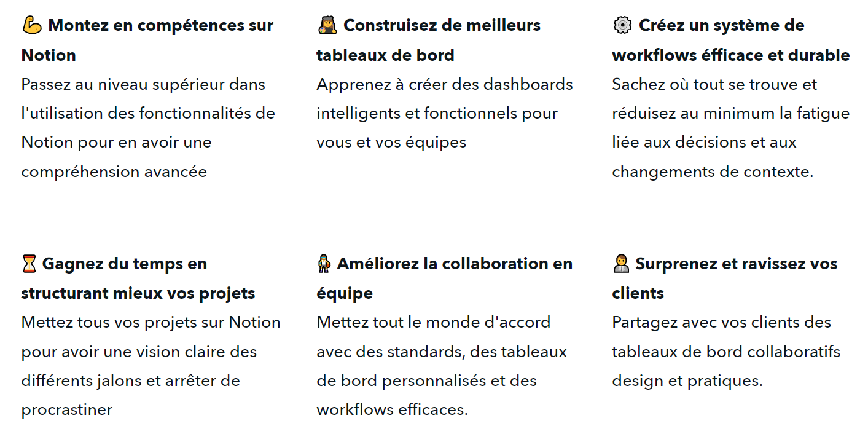Click the paragraph starting Passez au niveau supérieur
The width and height of the screenshot is (868, 426).
tap(148, 128)
